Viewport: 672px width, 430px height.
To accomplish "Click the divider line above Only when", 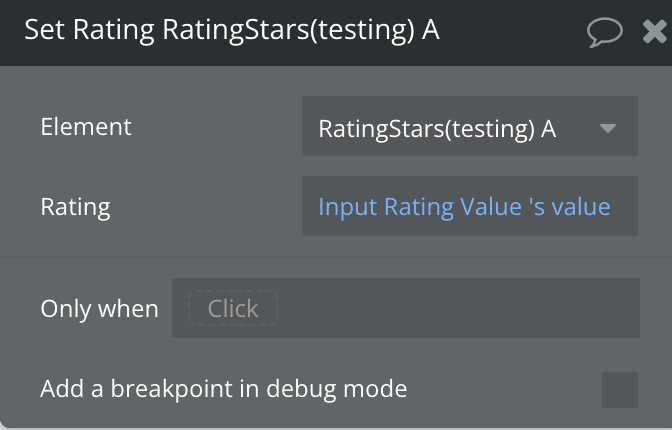I will [336, 257].
